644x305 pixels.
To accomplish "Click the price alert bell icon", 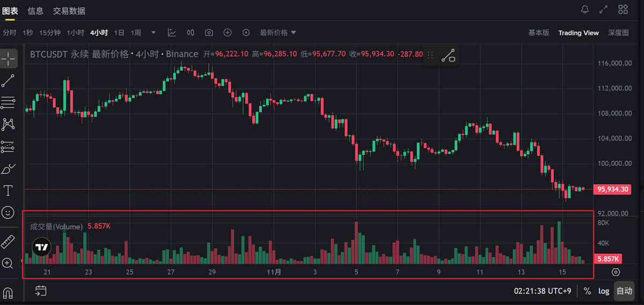I will point(585,10).
